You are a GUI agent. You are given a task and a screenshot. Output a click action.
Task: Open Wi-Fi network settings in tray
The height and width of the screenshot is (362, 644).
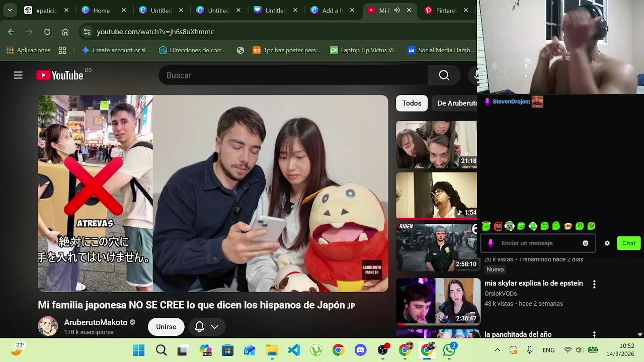tap(568, 350)
